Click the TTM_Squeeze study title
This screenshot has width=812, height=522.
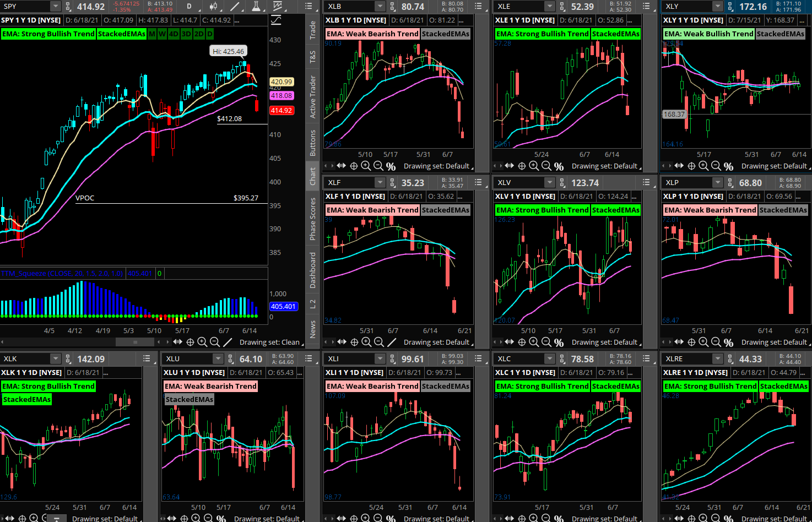(62, 274)
